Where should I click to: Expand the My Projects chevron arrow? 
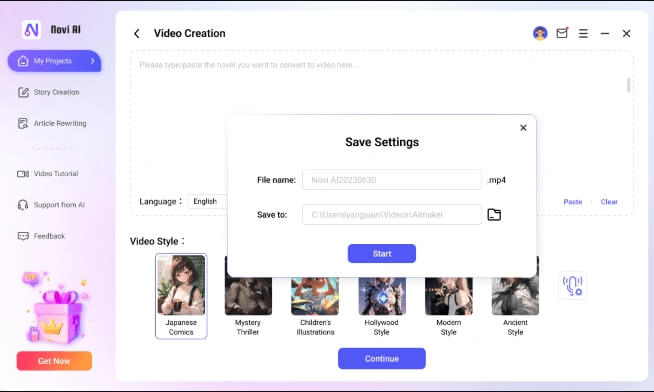coord(93,61)
